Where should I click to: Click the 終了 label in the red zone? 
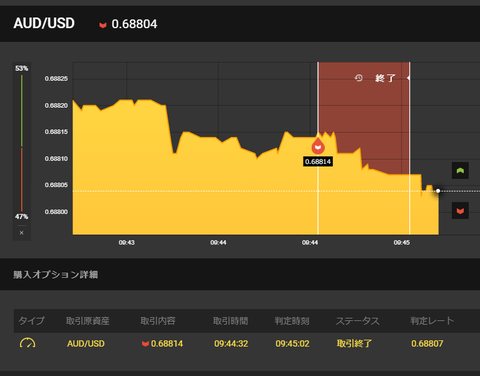tap(385, 78)
